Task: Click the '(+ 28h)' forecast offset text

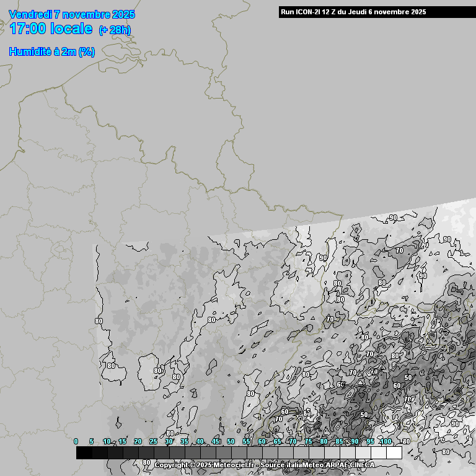Action: coord(115,30)
